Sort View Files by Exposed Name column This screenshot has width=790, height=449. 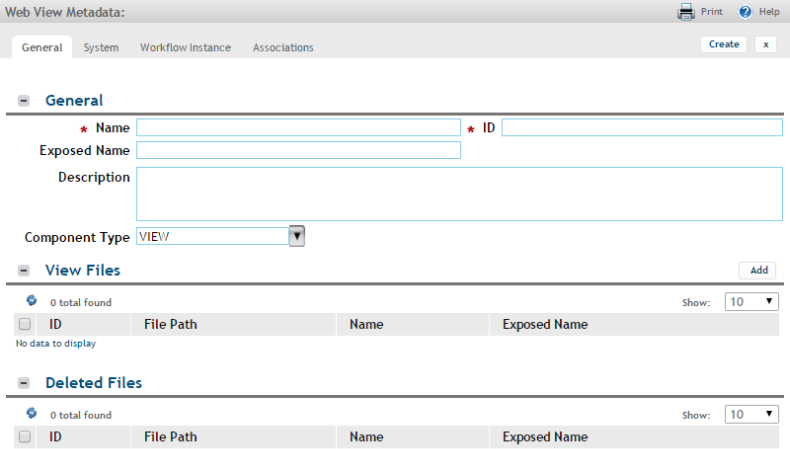pyautogui.click(x=545, y=324)
